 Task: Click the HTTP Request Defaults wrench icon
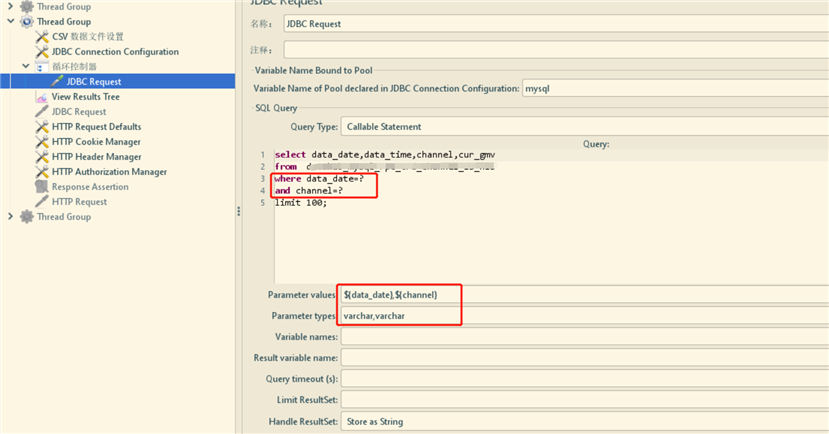pos(42,127)
